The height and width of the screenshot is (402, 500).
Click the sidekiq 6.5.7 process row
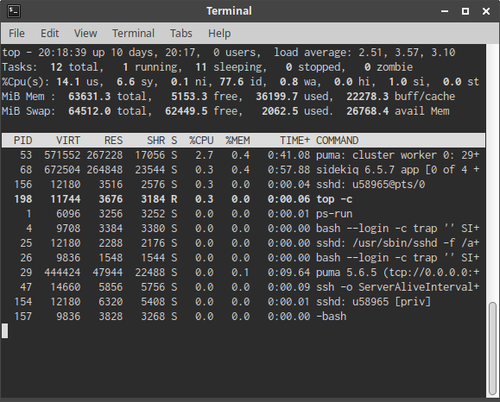pyautogui.click(x=243, y=170)
